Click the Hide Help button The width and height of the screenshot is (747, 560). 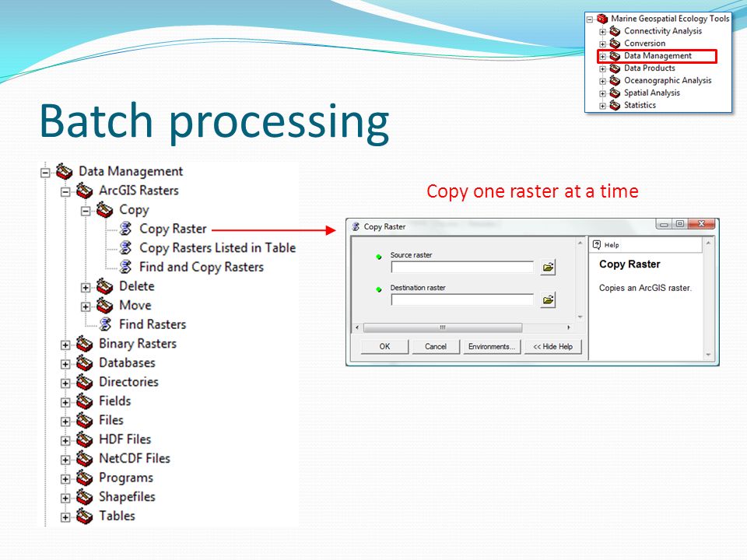tap(552, 347)
